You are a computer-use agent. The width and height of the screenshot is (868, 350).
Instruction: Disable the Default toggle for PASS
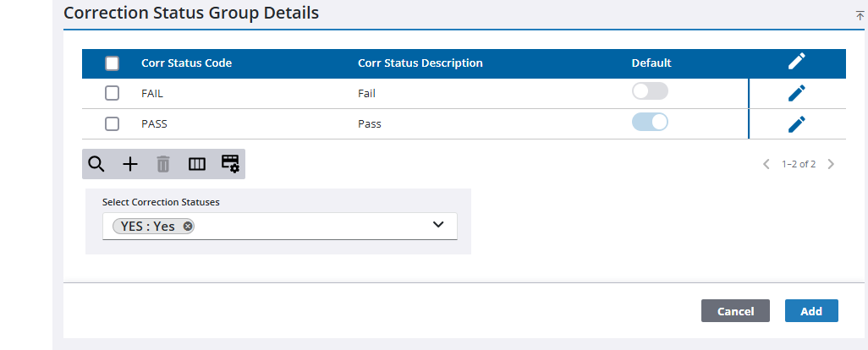[x=650, y=122]
